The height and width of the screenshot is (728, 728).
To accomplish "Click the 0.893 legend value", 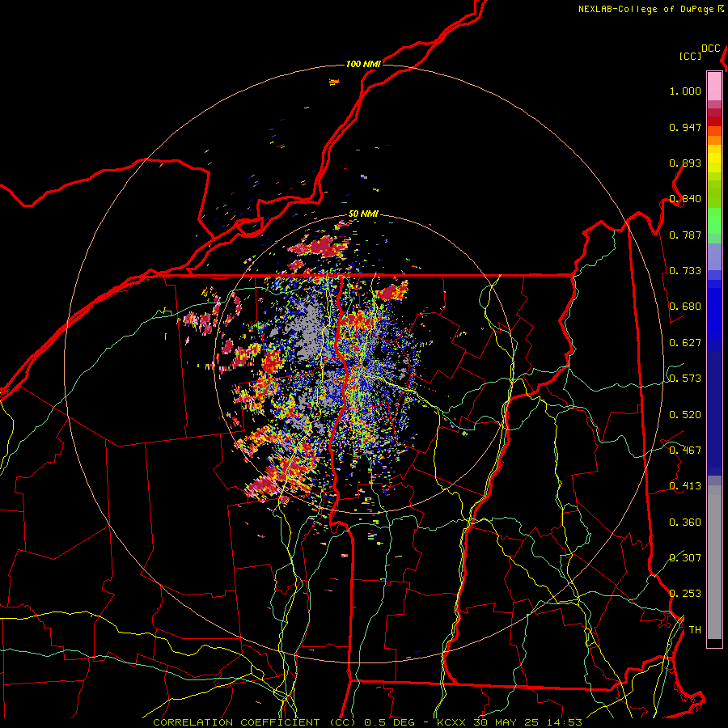I will pos(685,163).
